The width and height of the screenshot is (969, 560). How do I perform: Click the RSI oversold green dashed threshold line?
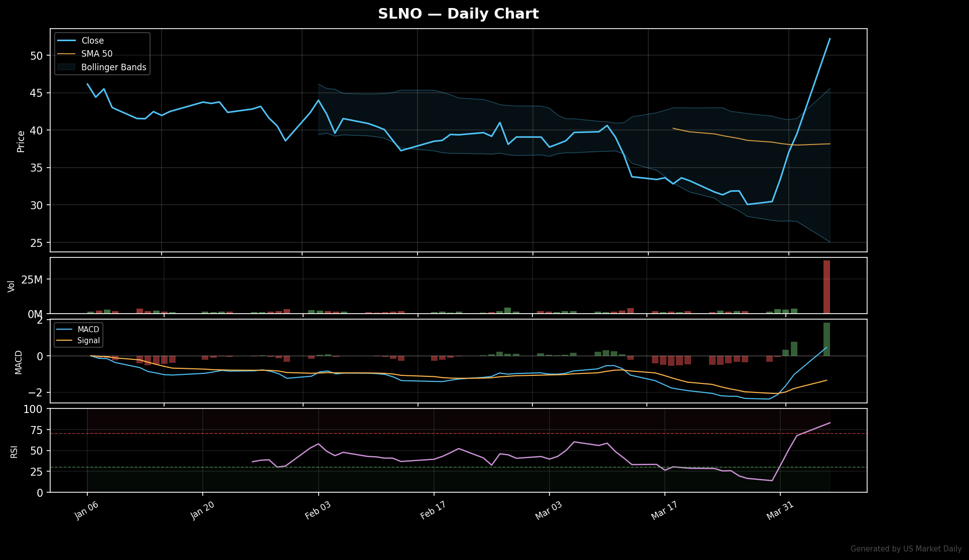tap(452, 467)
